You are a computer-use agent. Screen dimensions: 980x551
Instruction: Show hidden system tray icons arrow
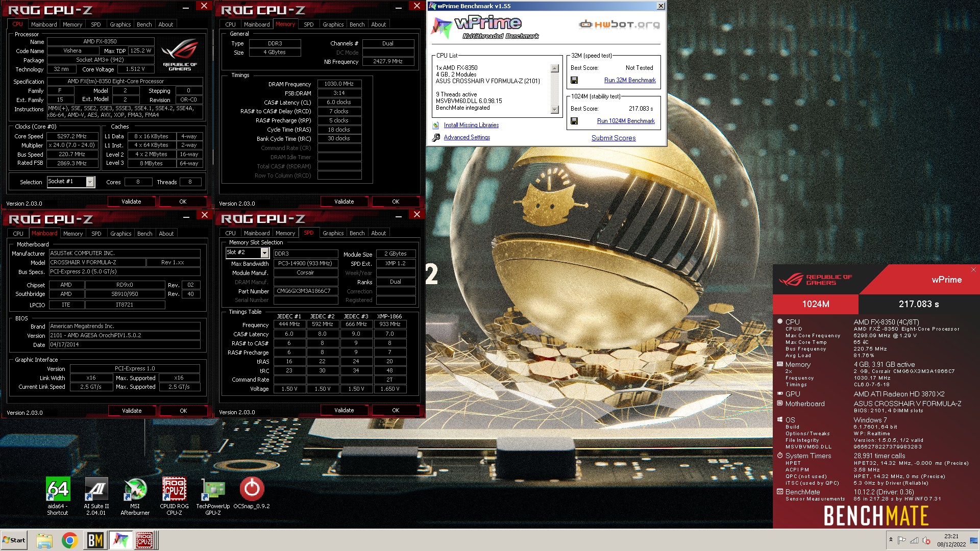[891, 540]
